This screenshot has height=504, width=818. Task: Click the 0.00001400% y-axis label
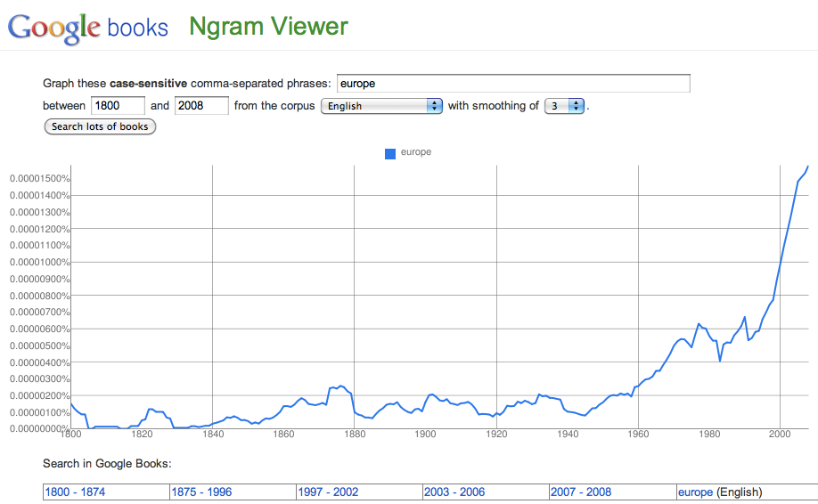coord(39,195)
